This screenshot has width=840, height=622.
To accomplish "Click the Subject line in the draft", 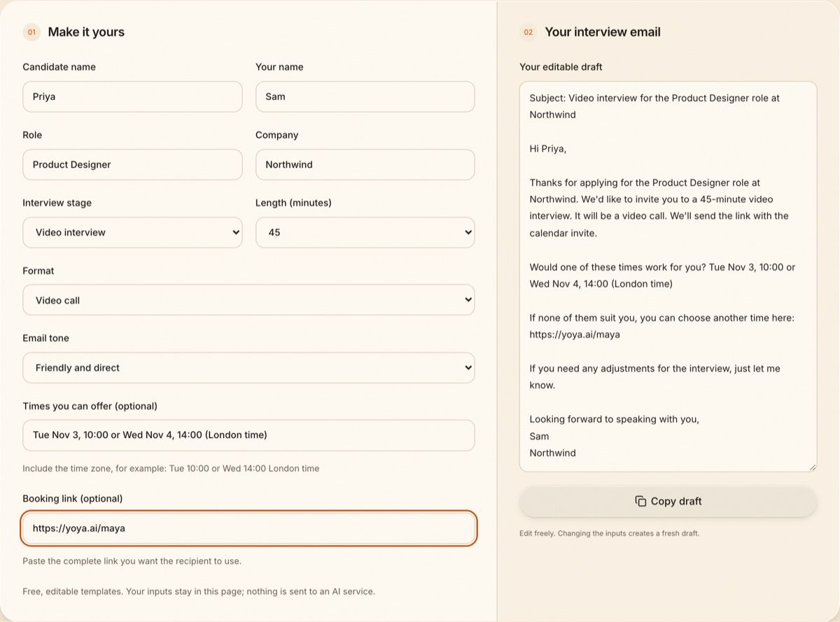I will 654,106.
